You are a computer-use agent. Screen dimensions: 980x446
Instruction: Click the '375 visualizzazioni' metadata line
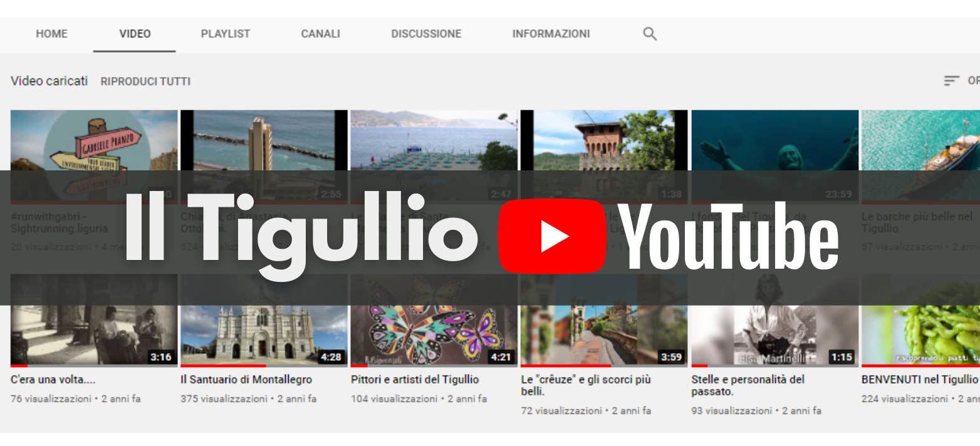(249, 398)
